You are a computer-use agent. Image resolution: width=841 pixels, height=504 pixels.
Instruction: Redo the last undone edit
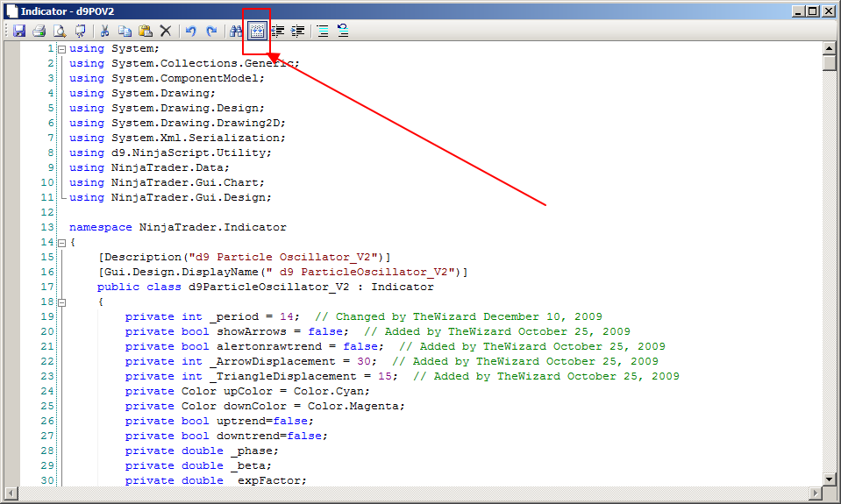click(x=212, y=31)
